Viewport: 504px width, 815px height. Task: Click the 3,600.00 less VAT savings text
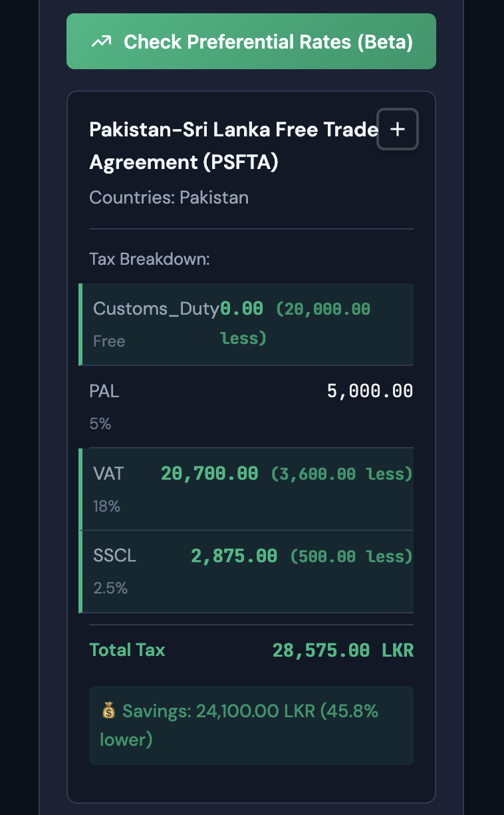342,474
